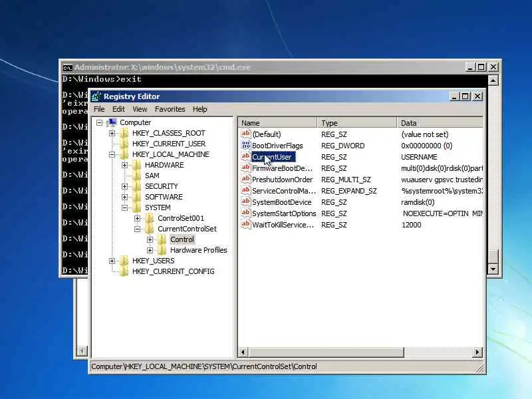
Task: Open the File menu
Action: (99, 109)
